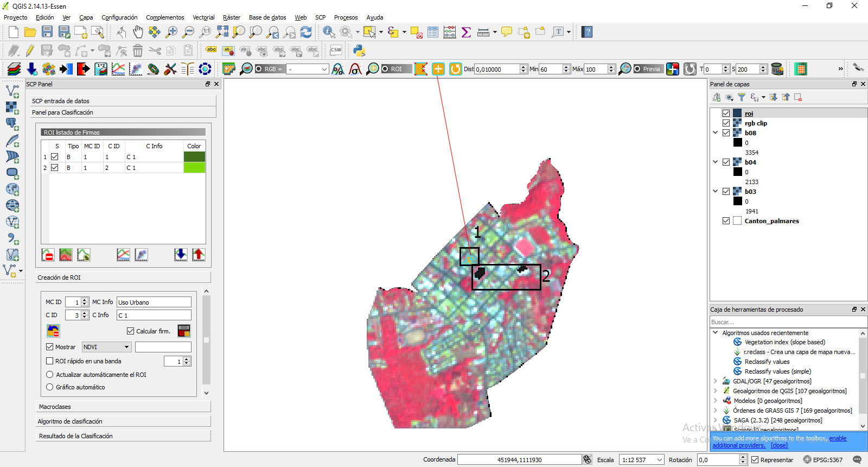Open Resultado de la Clasificación section
The width and height of the screenshot is (868, 467).
[x=123, y=436]
